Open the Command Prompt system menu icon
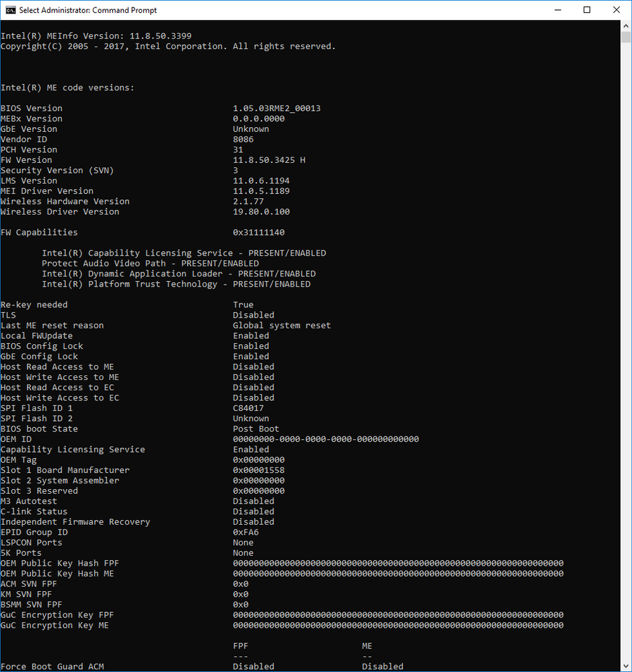The height and width of the screenshot is (672, 632). pyautogui.click(x=9, y=10)
